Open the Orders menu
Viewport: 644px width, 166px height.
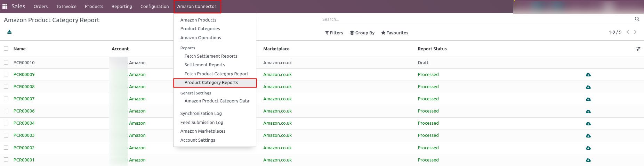coord(41,6)
